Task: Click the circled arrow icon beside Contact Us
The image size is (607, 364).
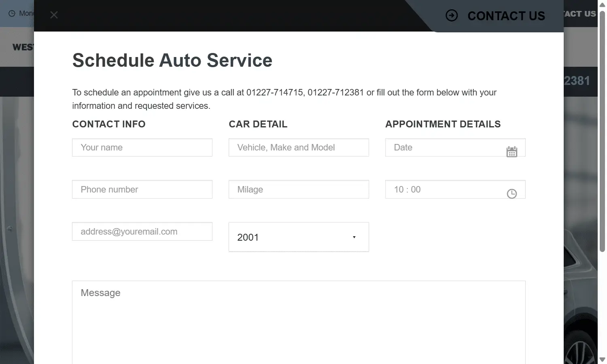Action: [452, 15]
